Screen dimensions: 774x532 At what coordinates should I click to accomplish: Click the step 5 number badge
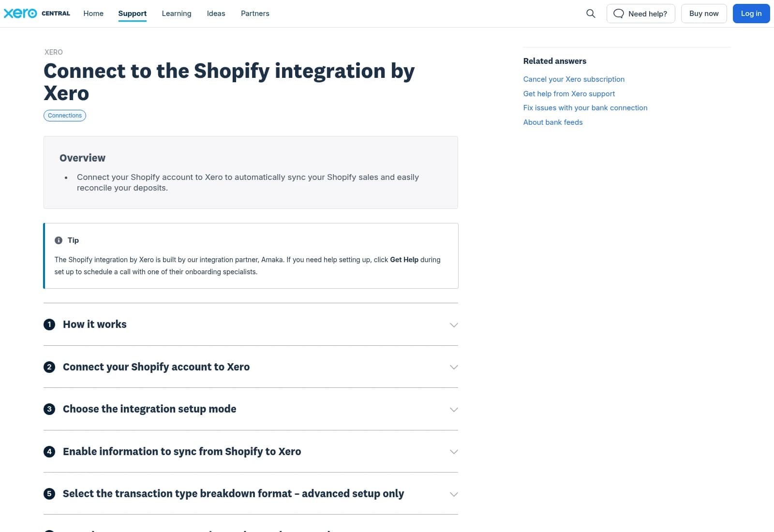pyautogui.click(x=49, y=494)
